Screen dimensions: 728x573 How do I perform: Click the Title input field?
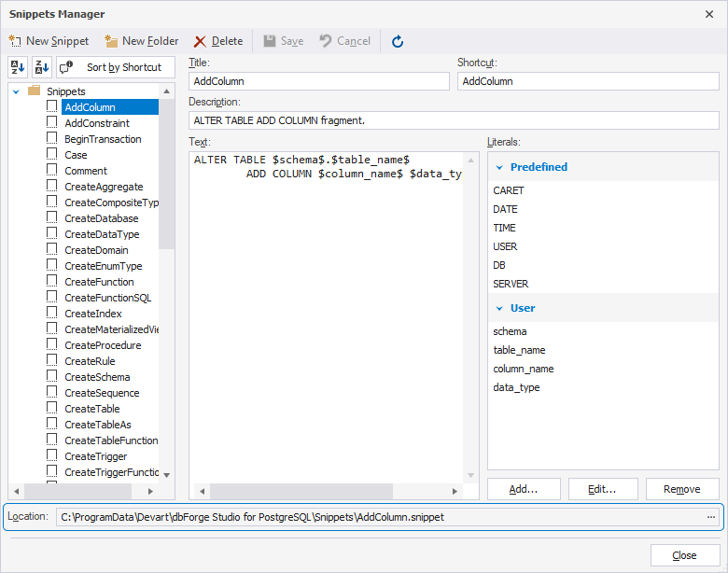click(319, 81)
